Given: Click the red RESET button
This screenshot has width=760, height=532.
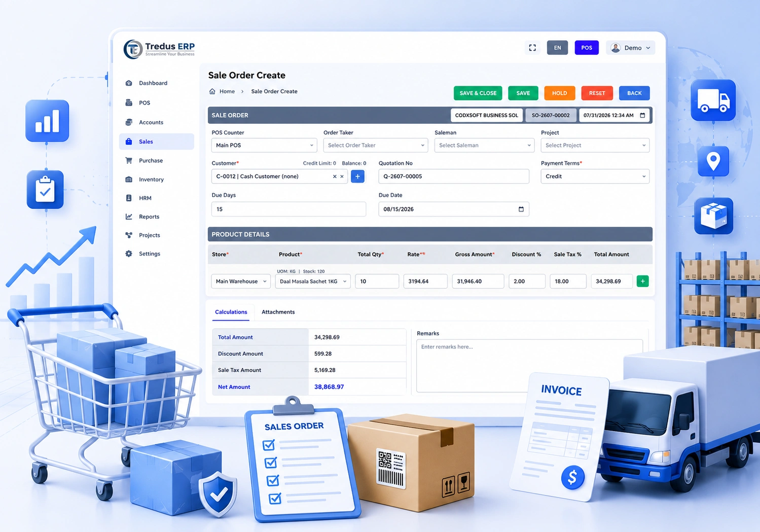Looking at the screenshot, I should 597,93.
